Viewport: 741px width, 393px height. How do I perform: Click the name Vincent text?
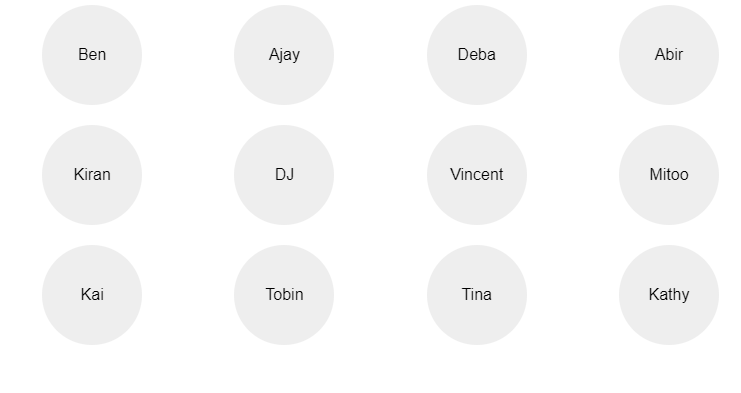click(477, 174)
